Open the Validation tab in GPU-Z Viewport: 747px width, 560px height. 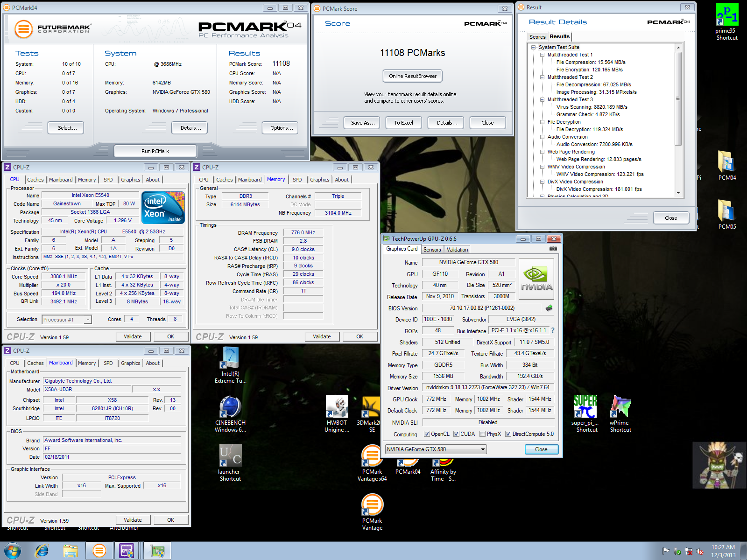457,250
